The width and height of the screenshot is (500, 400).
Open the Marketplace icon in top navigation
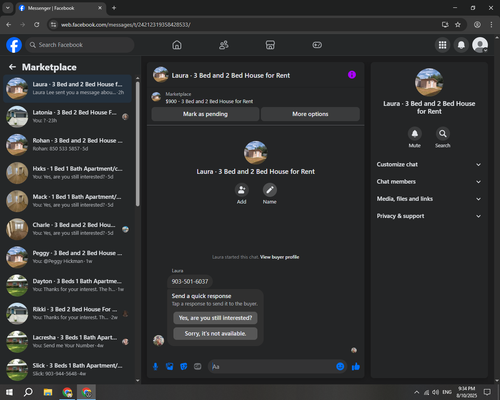pos(270,45)
